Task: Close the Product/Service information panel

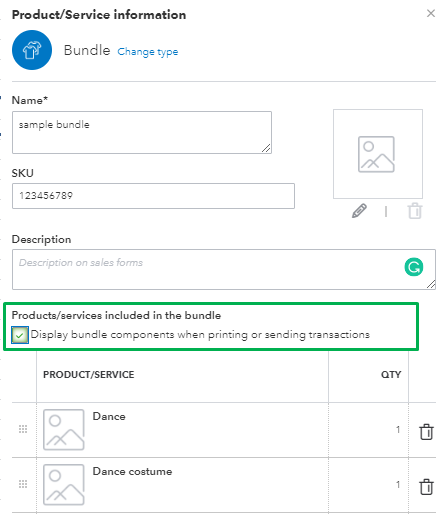Action: click(431, 13)
